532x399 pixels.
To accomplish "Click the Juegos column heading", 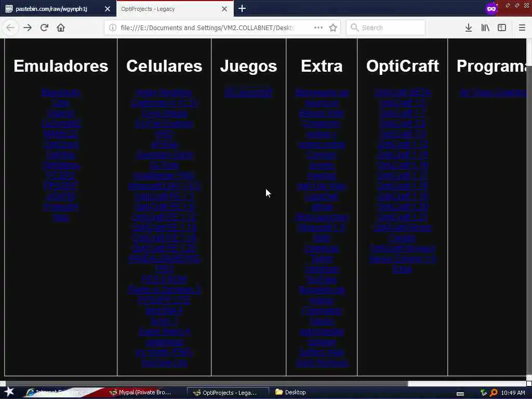I will (x=249, y=66).
